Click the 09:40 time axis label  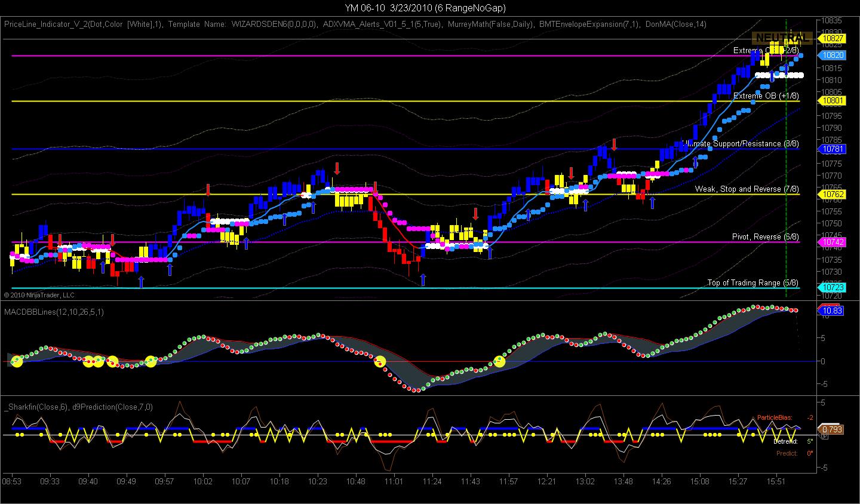pyautogui.click(x=88, y=481)
